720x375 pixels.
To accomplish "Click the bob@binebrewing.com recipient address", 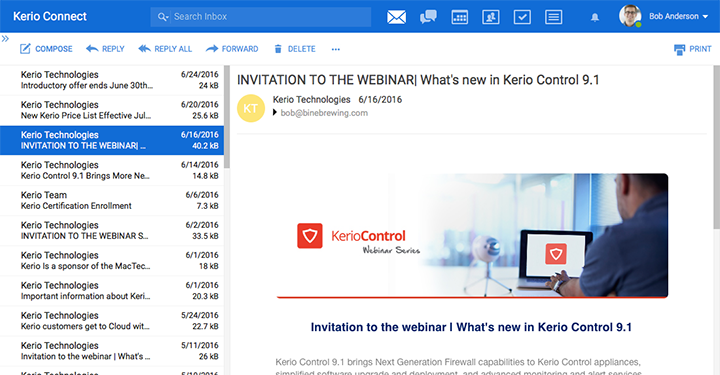I will [x=324, y=113].
